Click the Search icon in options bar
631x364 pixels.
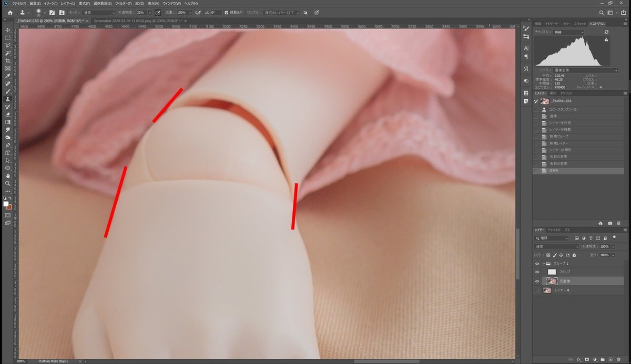tap(602, 12)
